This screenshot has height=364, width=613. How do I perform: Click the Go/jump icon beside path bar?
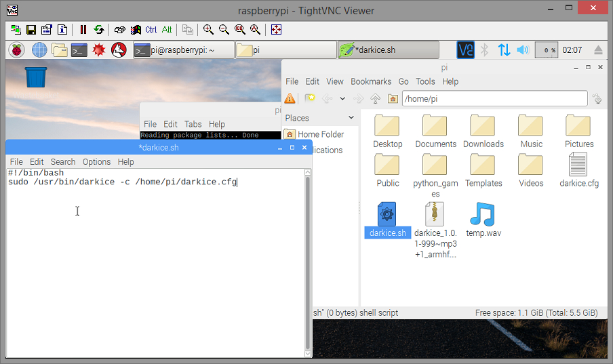(x=597, y=98)
